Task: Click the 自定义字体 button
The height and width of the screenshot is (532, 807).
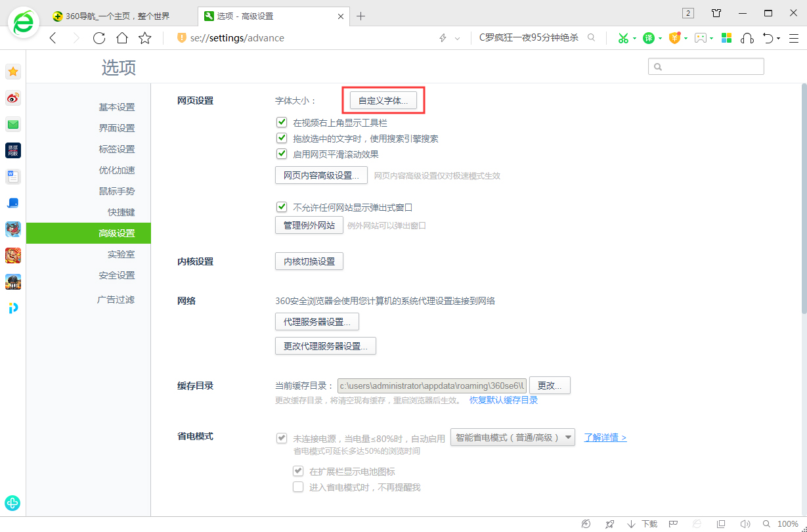Action: (x=383, y=100)
